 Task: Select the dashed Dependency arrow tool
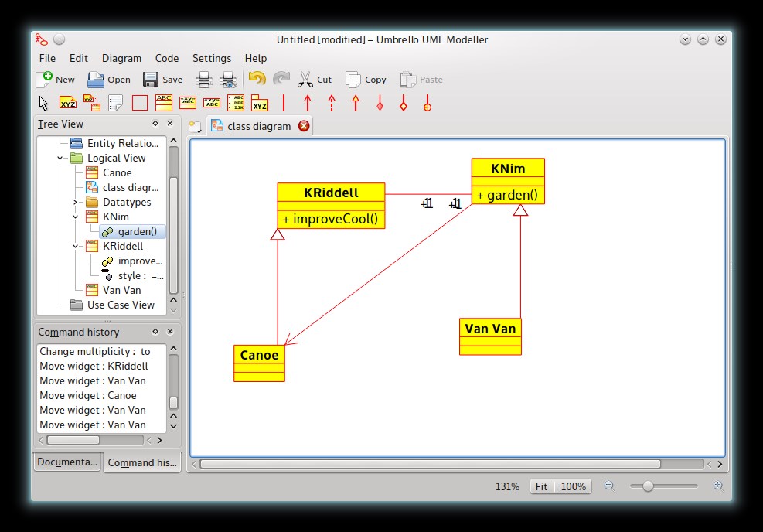[x=332, y=103]
